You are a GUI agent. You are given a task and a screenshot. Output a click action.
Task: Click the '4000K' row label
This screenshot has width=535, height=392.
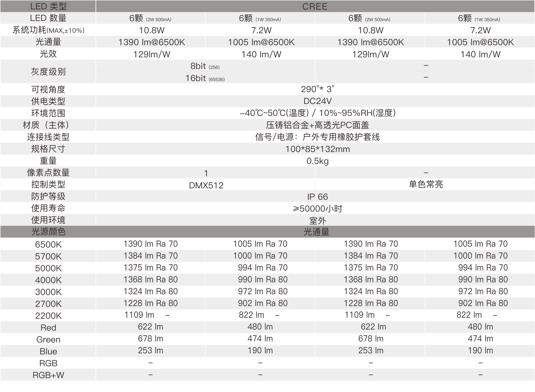48,280
